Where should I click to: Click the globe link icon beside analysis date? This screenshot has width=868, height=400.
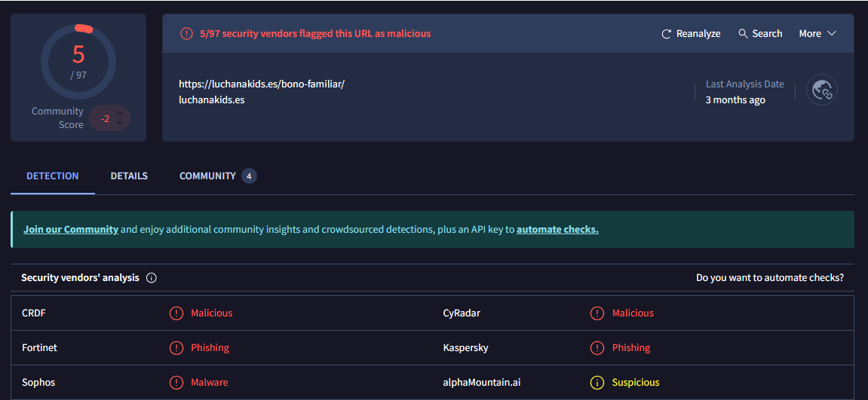click(x=821, y=91)
